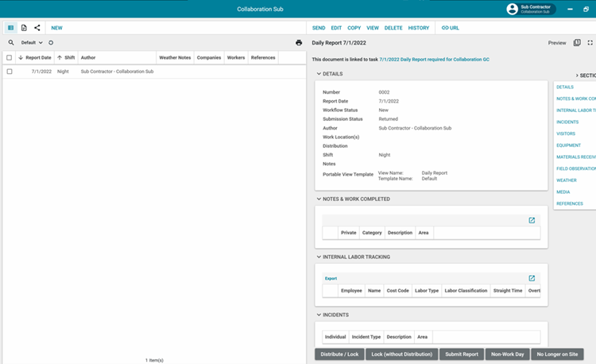Click the refresh icon next to Default
The width and height of the screenshot is (596, 364).
click(51, 43)
